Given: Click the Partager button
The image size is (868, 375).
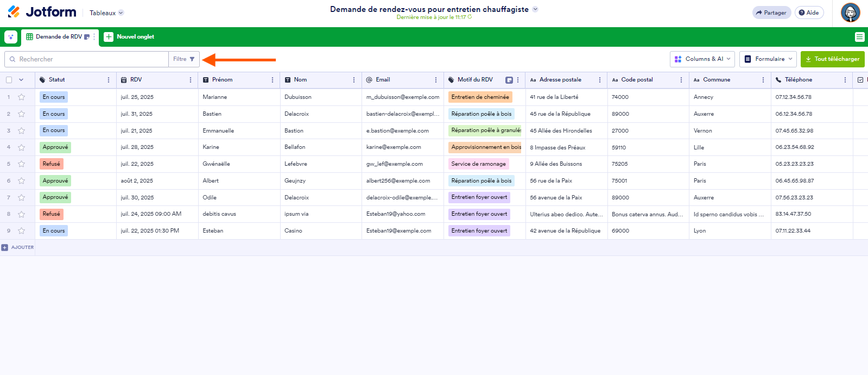Looking at the screenshot, I should [x=771, y=12].
